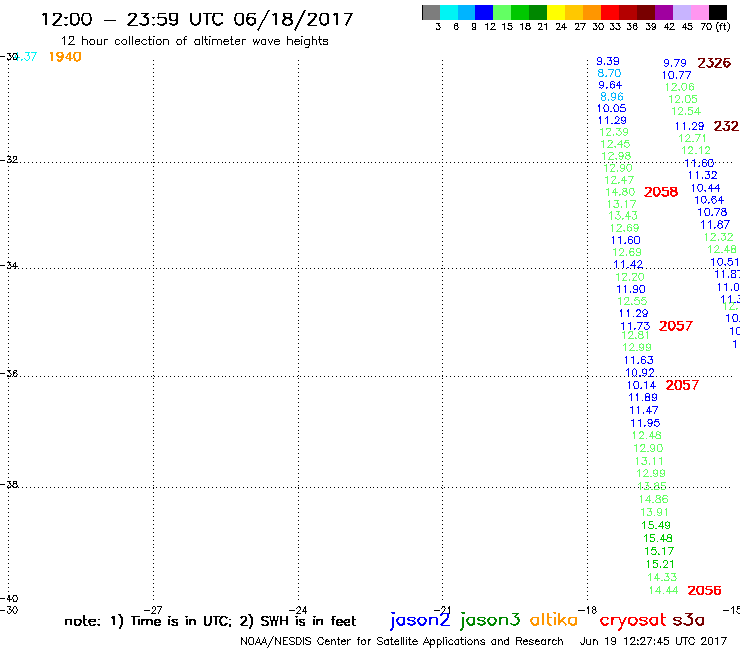Image resolution: width=740 pixels, height=650 pixels.
Task: Click the wave height value 10.77
Action: (676, 75)
